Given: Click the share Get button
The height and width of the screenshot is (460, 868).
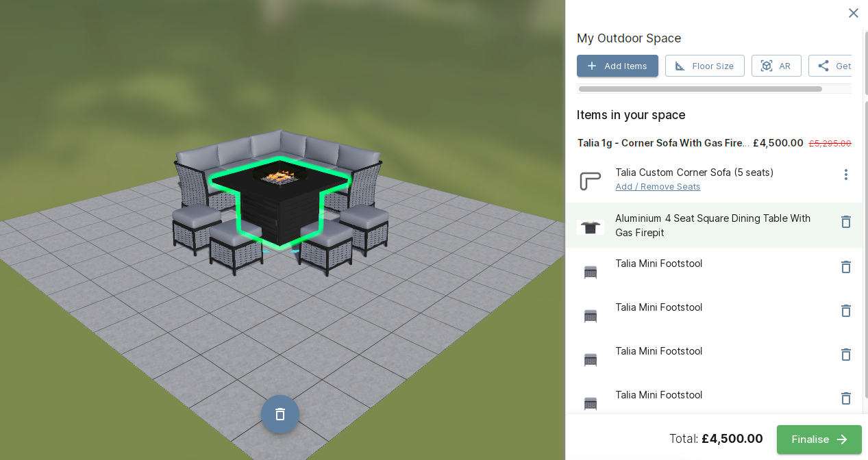Looking at the screenshot, I should coord(830,66).
